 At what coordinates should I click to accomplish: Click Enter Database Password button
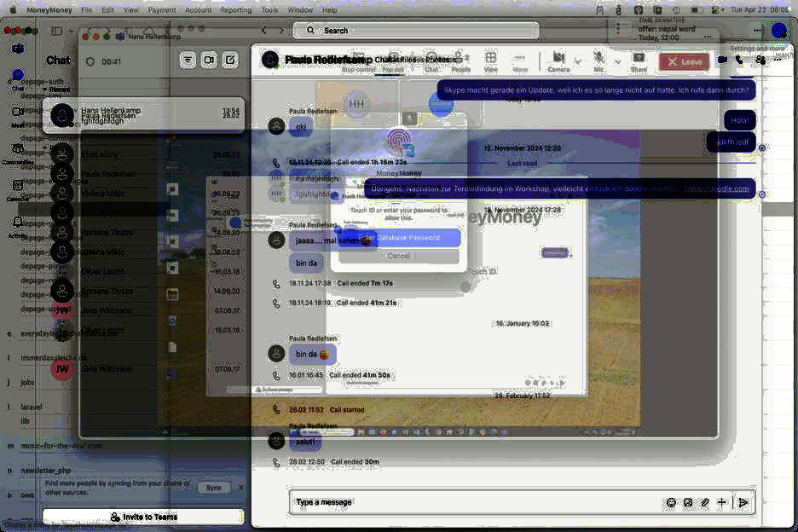click(399, 238)
